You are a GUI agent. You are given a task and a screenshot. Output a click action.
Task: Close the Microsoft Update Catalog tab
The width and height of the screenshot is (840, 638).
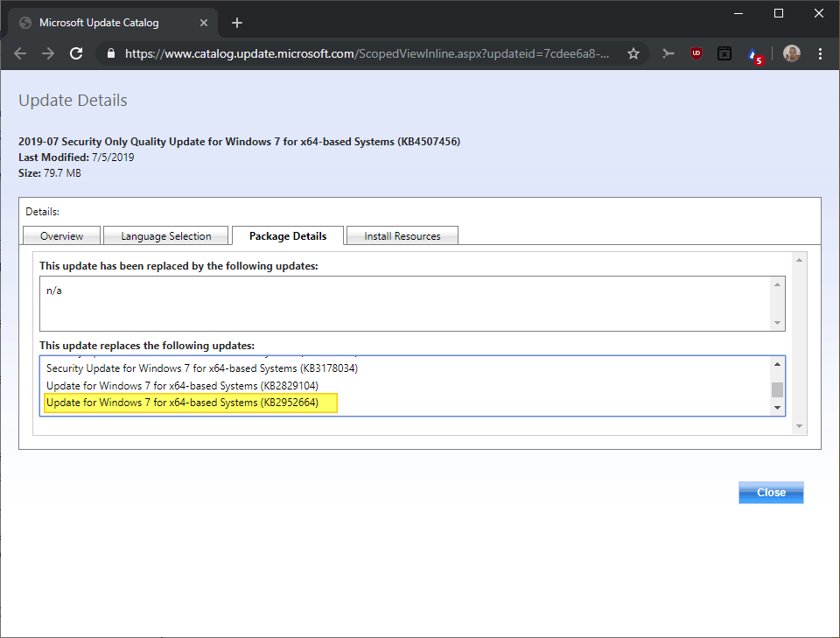[x=204, y=23]
